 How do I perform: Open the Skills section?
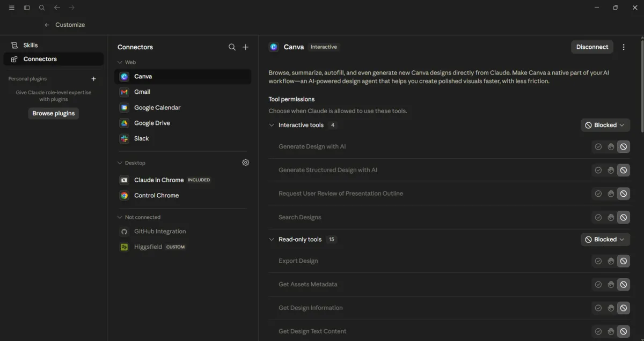(54, 46)
